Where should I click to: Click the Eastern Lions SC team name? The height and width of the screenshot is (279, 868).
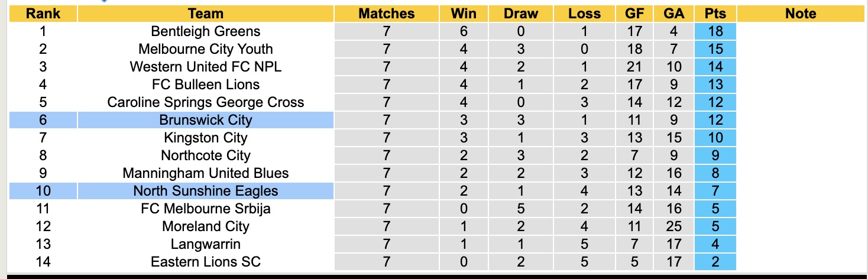point(205,262)
